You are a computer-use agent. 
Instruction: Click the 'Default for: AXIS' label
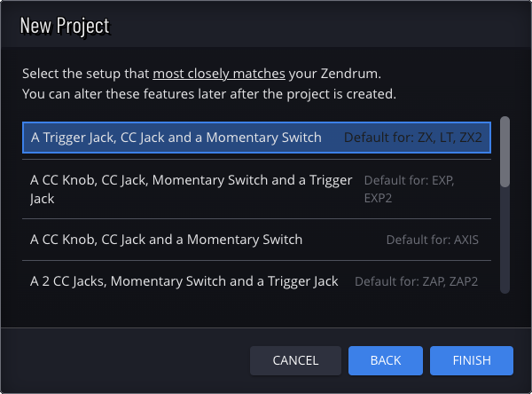[x=433, y=240]
